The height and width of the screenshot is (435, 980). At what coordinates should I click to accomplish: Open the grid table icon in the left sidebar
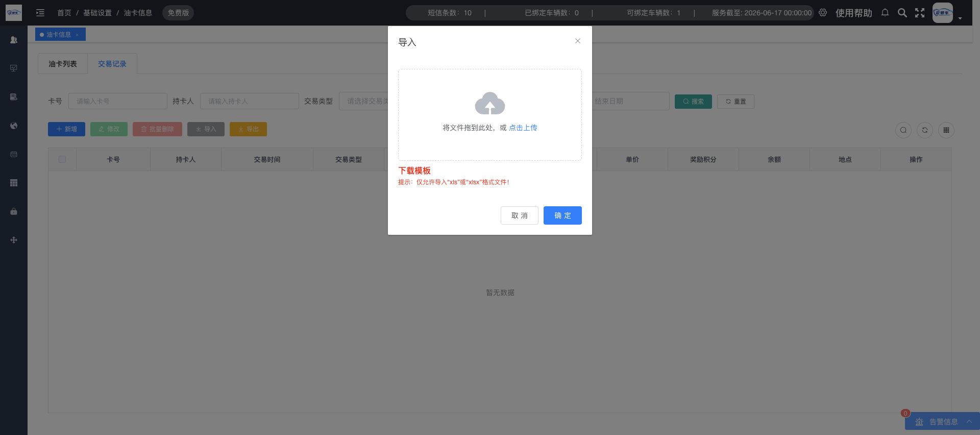(14, 183)
